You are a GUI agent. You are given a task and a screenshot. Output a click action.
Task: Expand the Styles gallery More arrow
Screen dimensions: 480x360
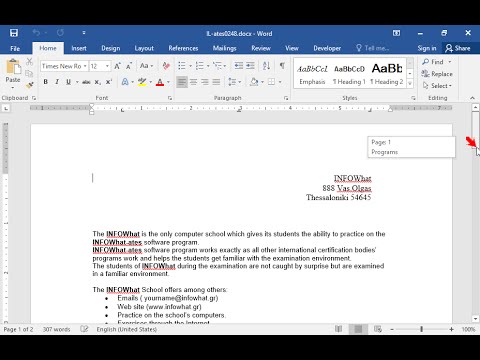pos(410,84)
